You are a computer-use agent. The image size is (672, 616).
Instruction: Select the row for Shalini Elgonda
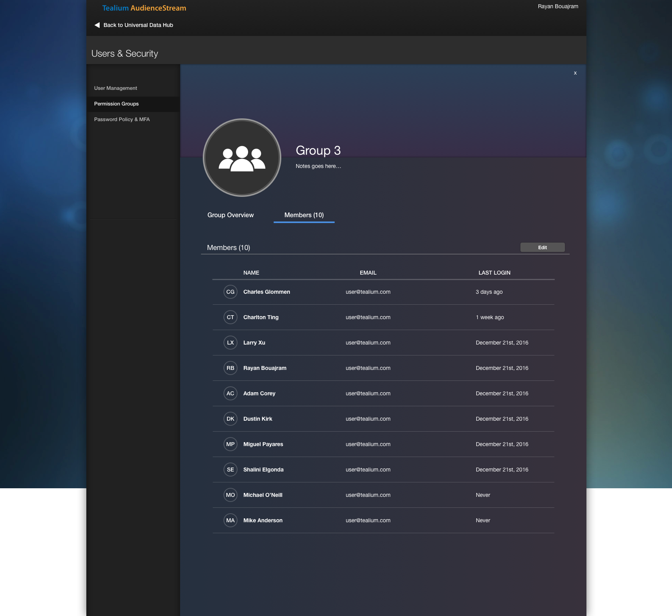point(383,470)
